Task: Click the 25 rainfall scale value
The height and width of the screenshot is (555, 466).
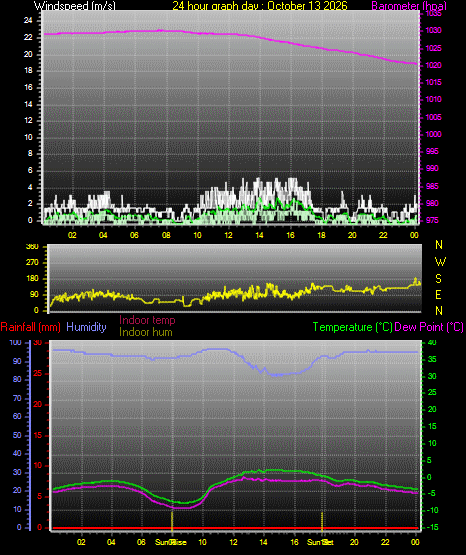Action: tap(38, 373)
